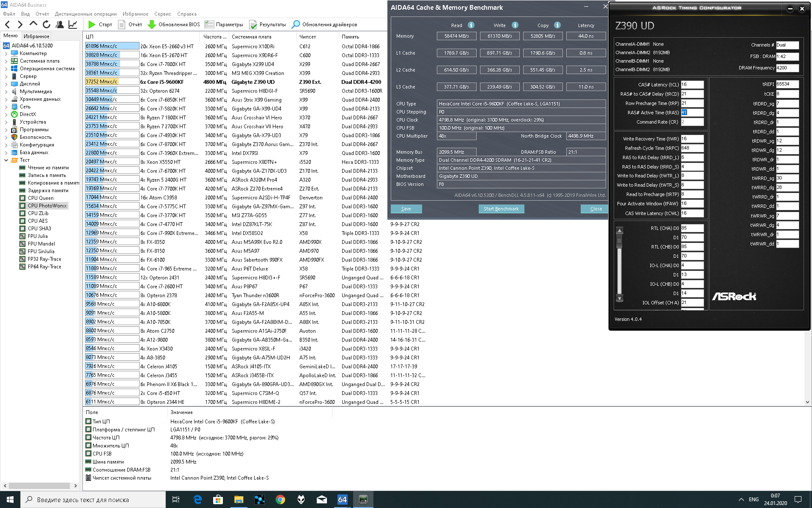
Task: Collapse the Тест tree node
Action: [x=6, y=160]
